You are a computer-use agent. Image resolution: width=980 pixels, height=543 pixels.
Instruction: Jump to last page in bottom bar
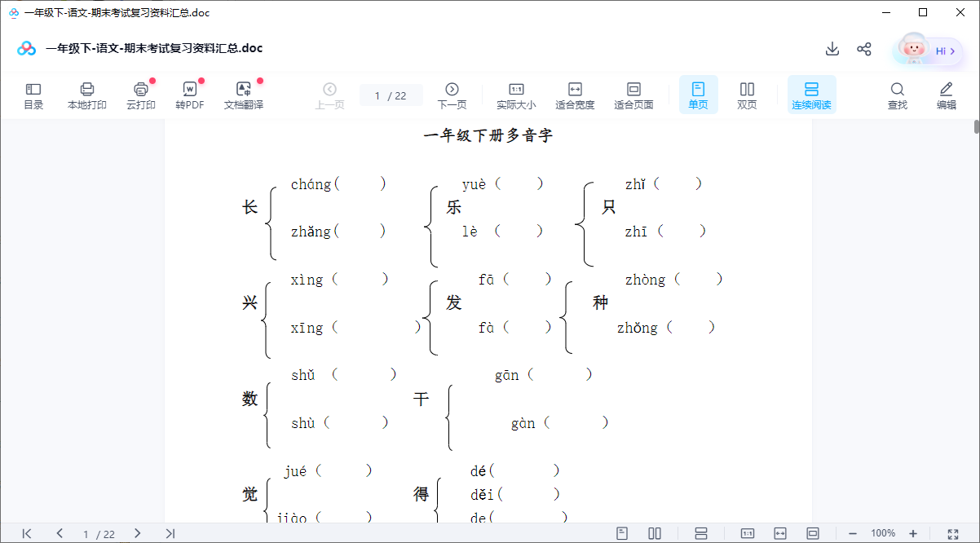click(x=170, y=533)
